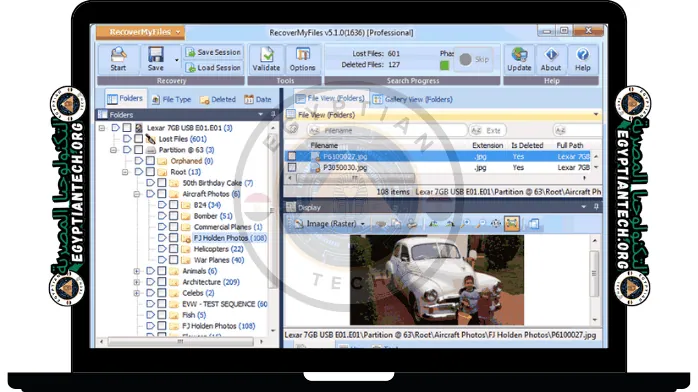Click the Lexar 7GB USB drive icon
This screenshot has width=698, height=392.
point(139,128)
